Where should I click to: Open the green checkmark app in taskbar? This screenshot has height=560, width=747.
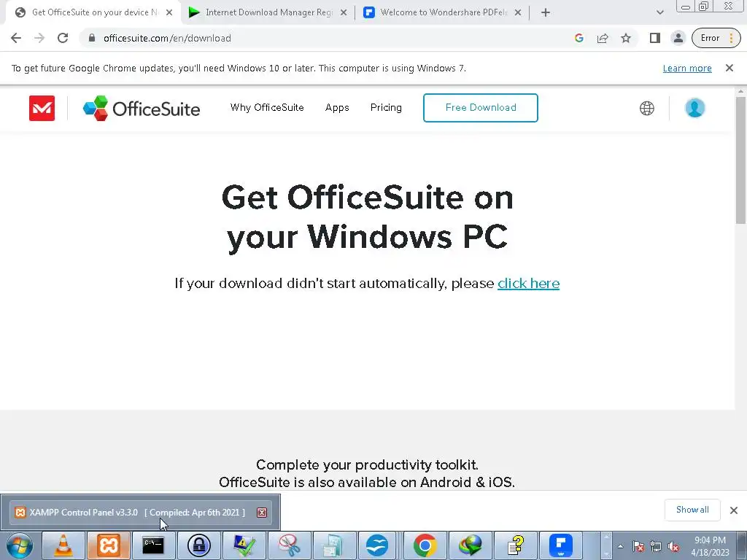(x=244, y=545)
